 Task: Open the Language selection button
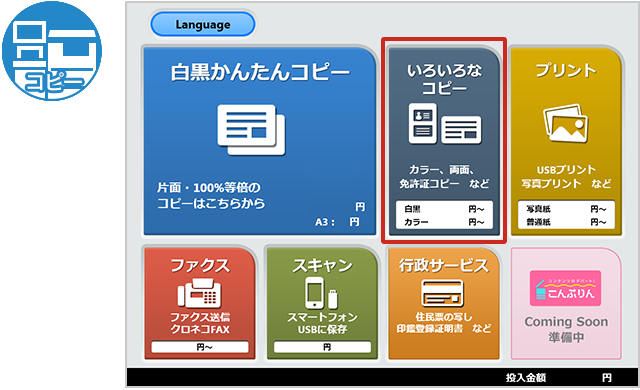click(203, 24)
